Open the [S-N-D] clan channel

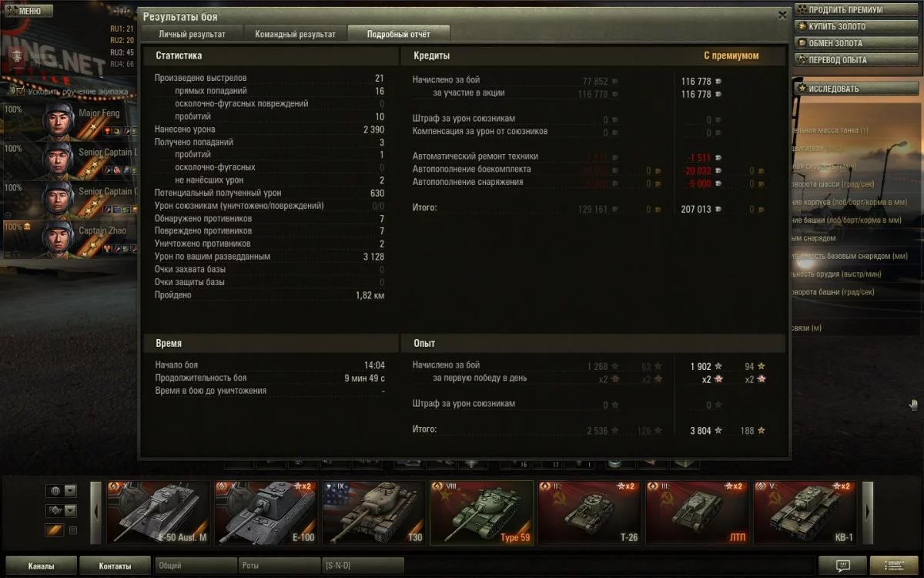(x=362, y=566)
